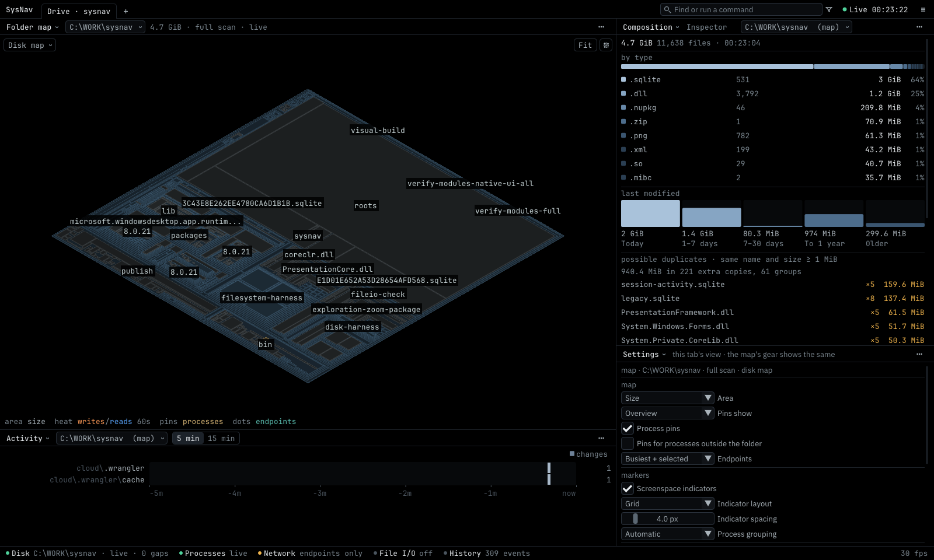Open the Busiest + selected endpoints dropdown
Image resolution: width=934 pixels, height=560 pixels.
pyautogui.click(x=667, y=459)
